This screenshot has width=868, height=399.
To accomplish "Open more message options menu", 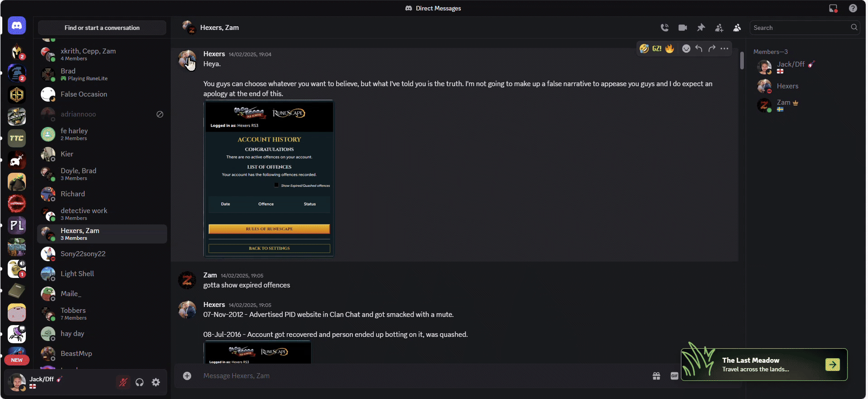I will pyautogui.click(x=724, y=49).
